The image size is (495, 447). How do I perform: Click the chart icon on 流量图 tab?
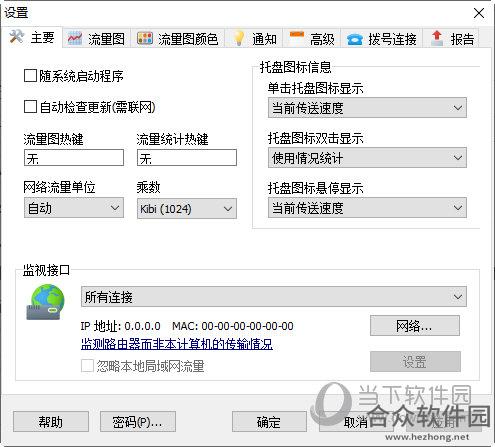[75, 38]
